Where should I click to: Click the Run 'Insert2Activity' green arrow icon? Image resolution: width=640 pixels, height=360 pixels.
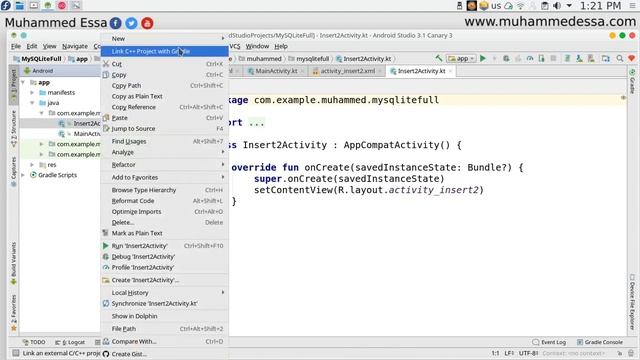tap(106, 246)
